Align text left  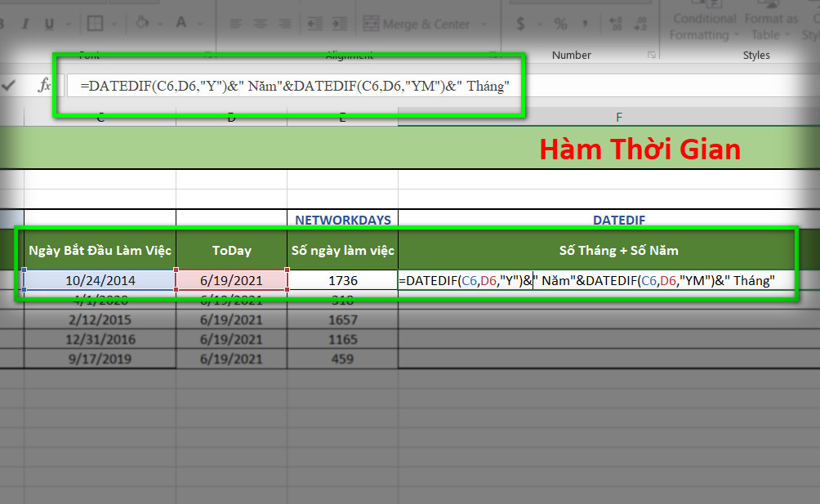pos(236,24)
